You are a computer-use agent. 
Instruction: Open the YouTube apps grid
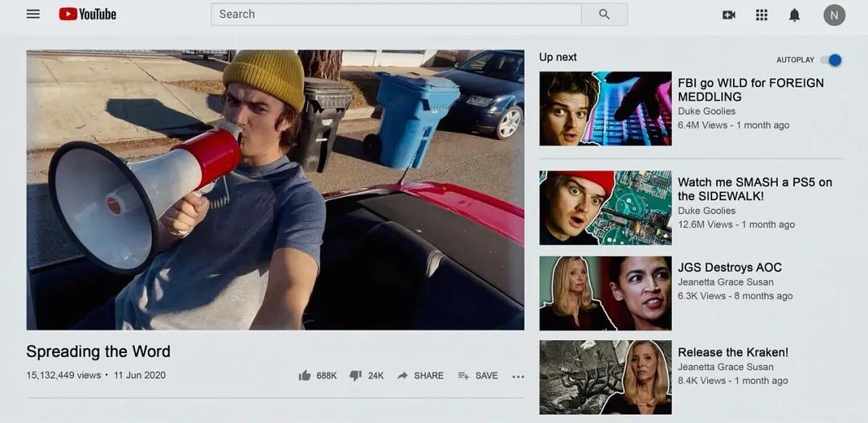click(762, 14)
